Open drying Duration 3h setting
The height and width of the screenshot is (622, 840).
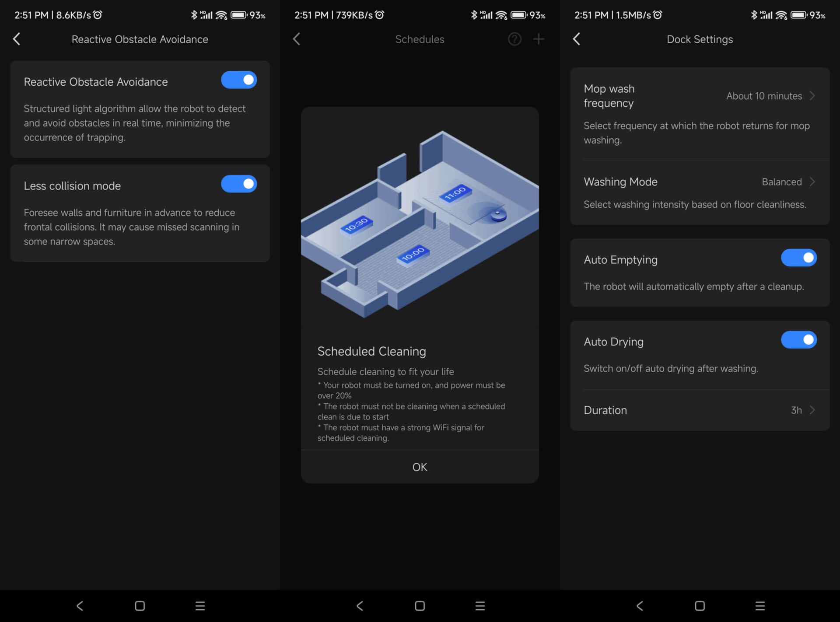pyautogui.click(x=700, y=410)
